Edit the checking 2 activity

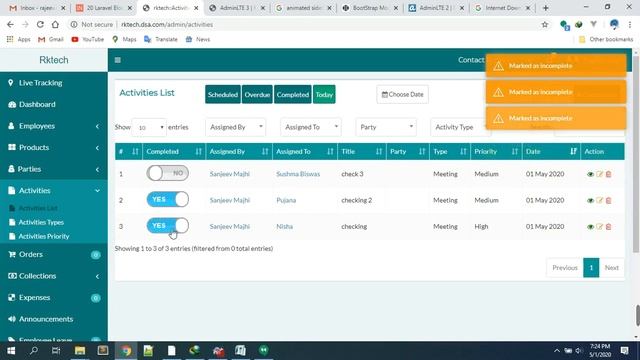tap(599, 200)
